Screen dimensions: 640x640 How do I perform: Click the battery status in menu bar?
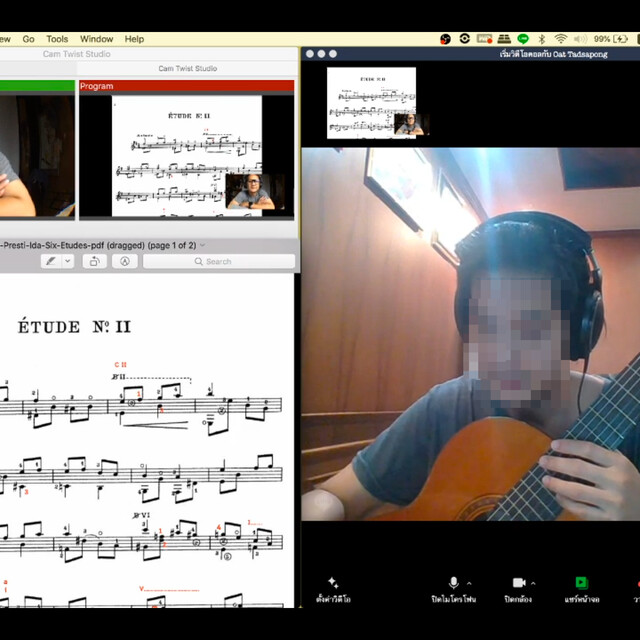(611, 39)
